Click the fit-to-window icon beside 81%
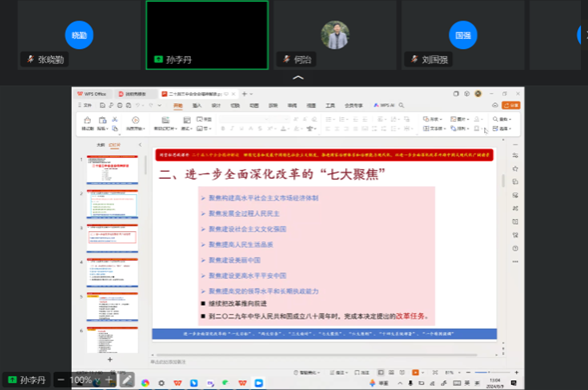This screenshot has width=588, height=390. click(435, 372)
